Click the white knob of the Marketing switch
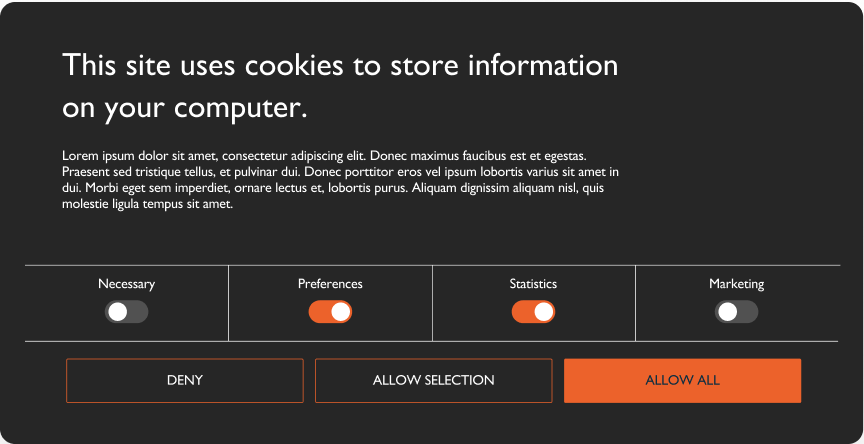This screenshot has height=444, width=864. pos(727,312)
